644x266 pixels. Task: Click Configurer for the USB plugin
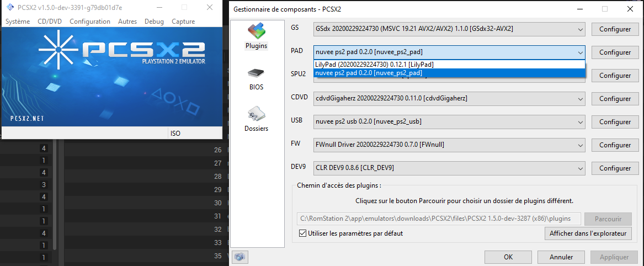[615, 122]
